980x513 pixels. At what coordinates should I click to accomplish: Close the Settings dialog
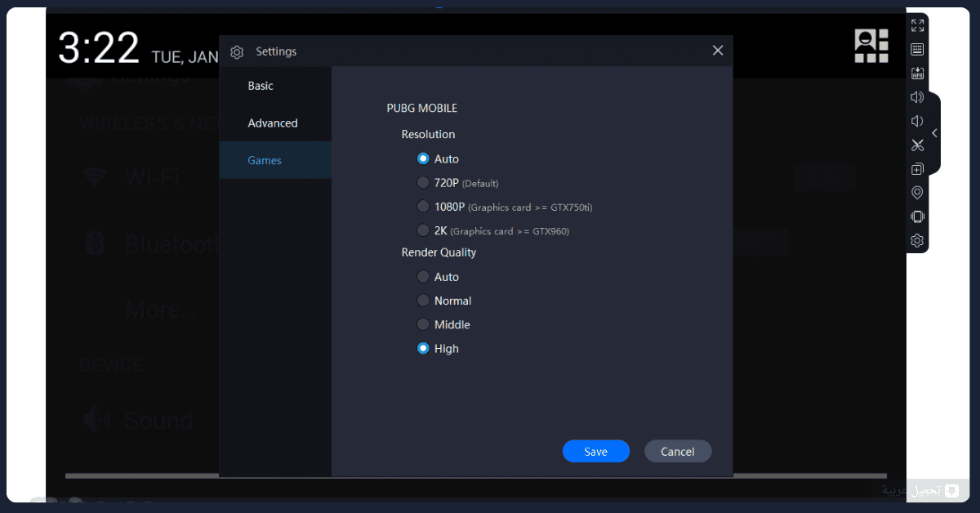pos(718,51)
